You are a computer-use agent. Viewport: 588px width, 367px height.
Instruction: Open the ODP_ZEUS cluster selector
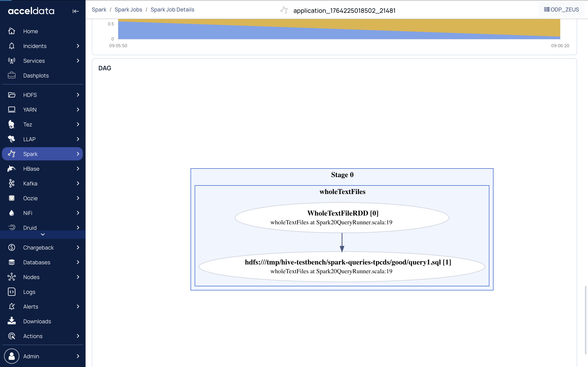click(561, 10)
